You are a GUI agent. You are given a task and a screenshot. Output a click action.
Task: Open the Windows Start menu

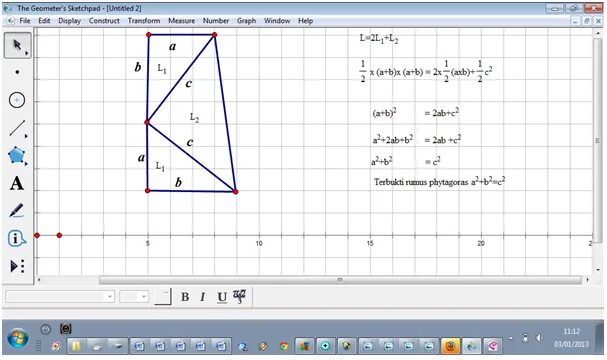click(x=18, y=338)
